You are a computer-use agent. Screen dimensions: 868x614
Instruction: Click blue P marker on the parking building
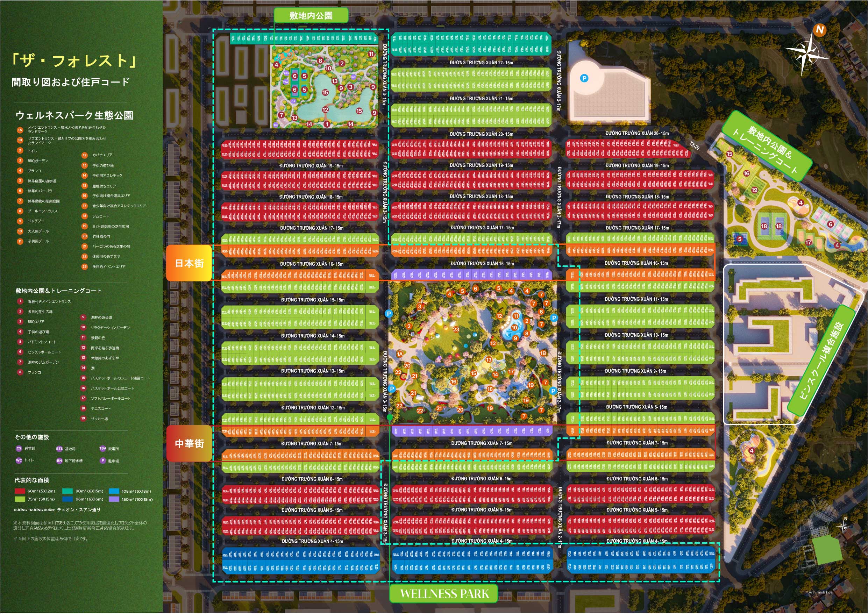point(584,78)
